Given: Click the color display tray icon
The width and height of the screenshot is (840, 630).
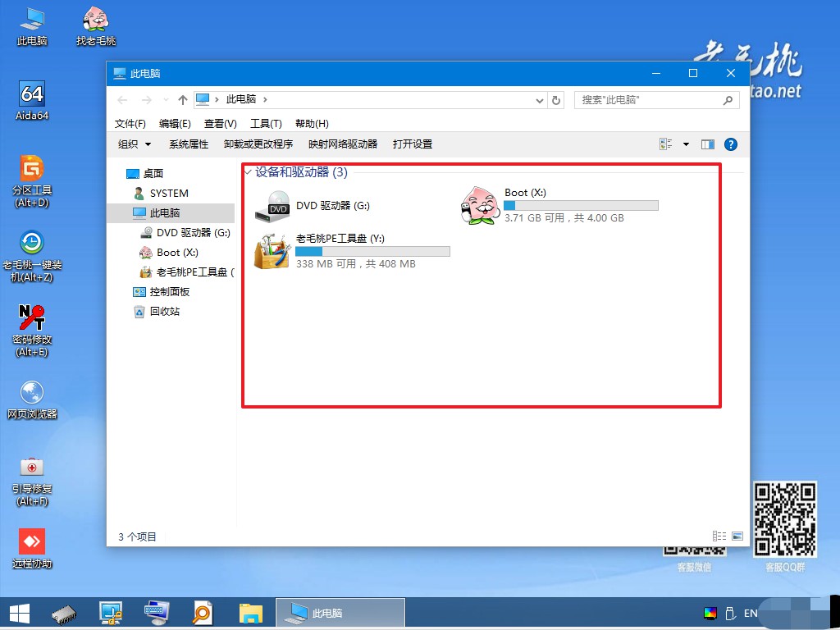Looking at the screenshot, I should click(x=710, y=614).
